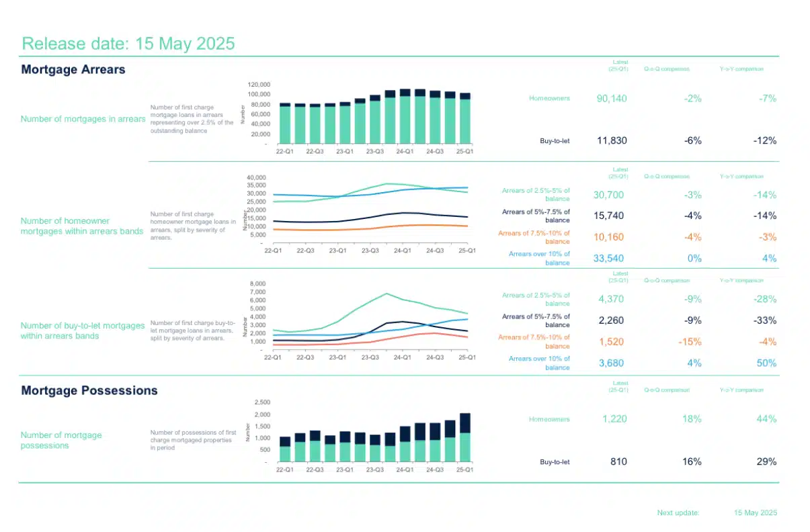Select the Buy-to-let label in Mortgage Possessions
The image size is (810, 532).
tap(554, 461)
